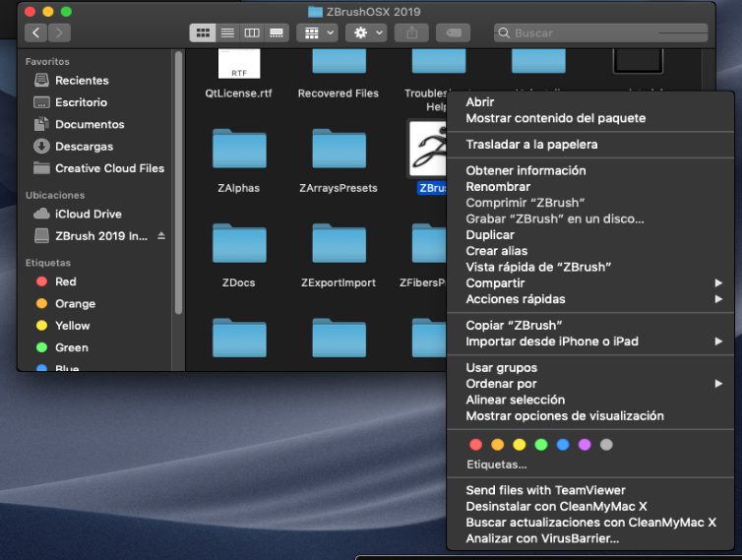Screen dimensions: 742x560
Task: Select the ZArraysPresets folder
Action: pos(339,159)
